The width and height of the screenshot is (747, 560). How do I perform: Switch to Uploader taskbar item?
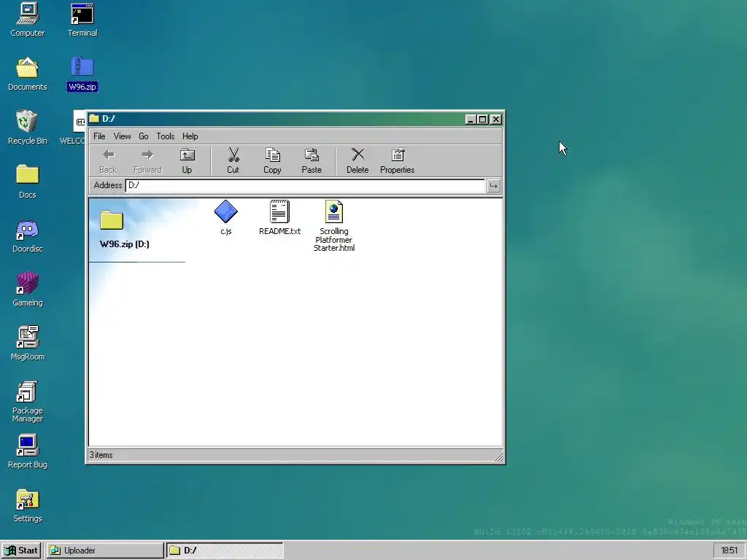(105, 551)
